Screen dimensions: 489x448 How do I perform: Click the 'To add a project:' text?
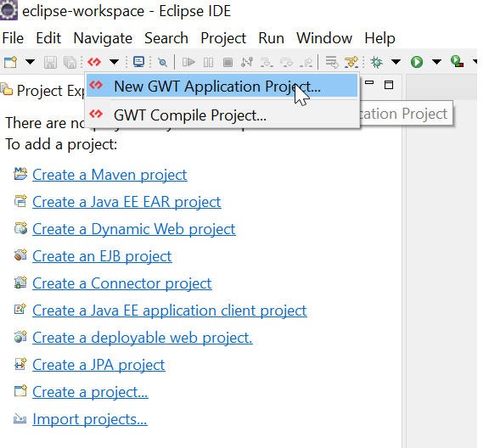pyautogui.click(x=61, y=144)
